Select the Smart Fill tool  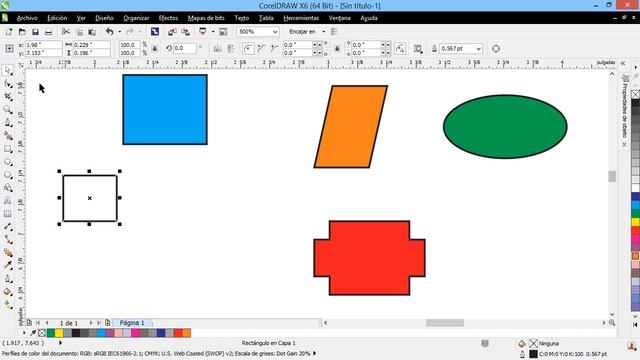tap(7, 136)
